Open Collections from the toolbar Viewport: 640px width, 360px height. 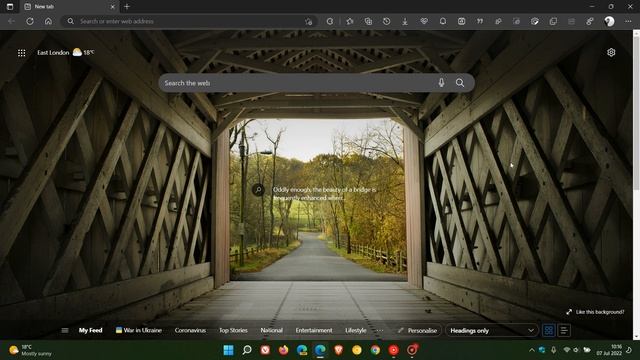368,21
